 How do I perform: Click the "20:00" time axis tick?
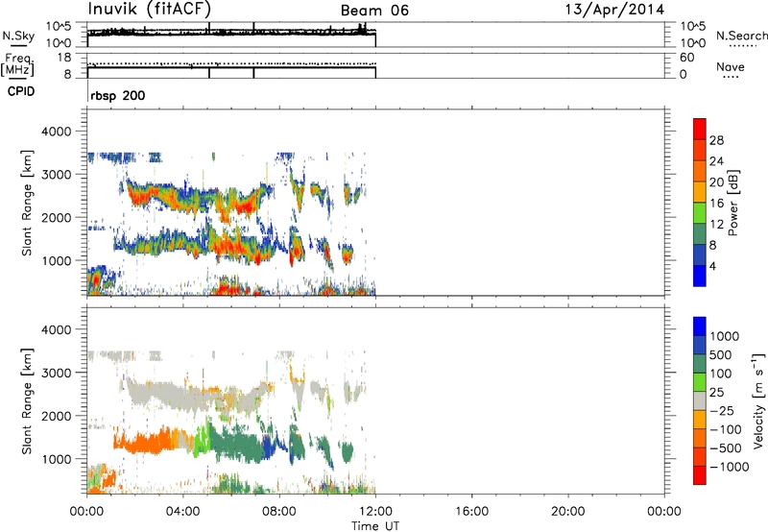[568, 512]
